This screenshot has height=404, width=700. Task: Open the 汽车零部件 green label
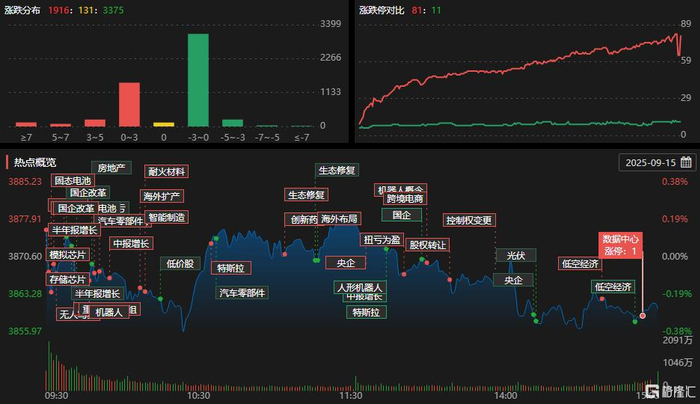(242, 293)
